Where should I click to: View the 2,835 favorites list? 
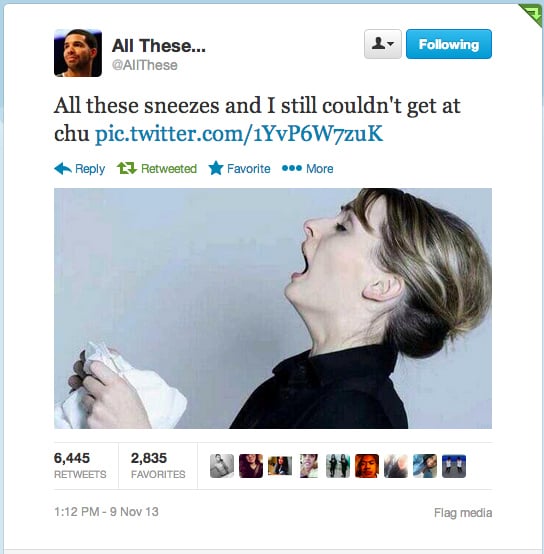(x=158, y=465)
